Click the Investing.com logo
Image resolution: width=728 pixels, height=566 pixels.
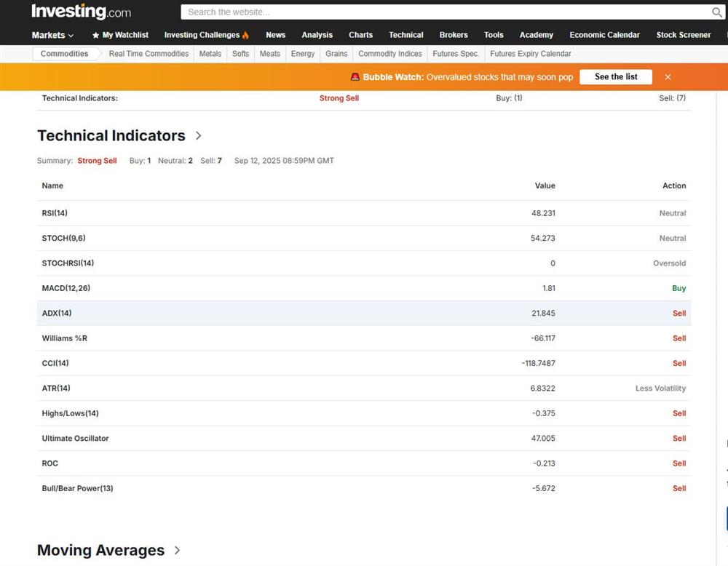pyautogui.click(x=82, y=12)
